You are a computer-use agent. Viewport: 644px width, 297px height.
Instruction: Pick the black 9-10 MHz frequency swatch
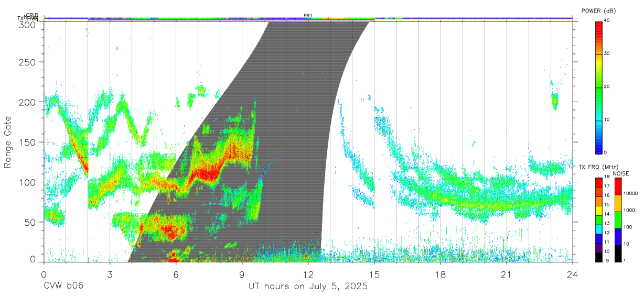coord(599,257)
